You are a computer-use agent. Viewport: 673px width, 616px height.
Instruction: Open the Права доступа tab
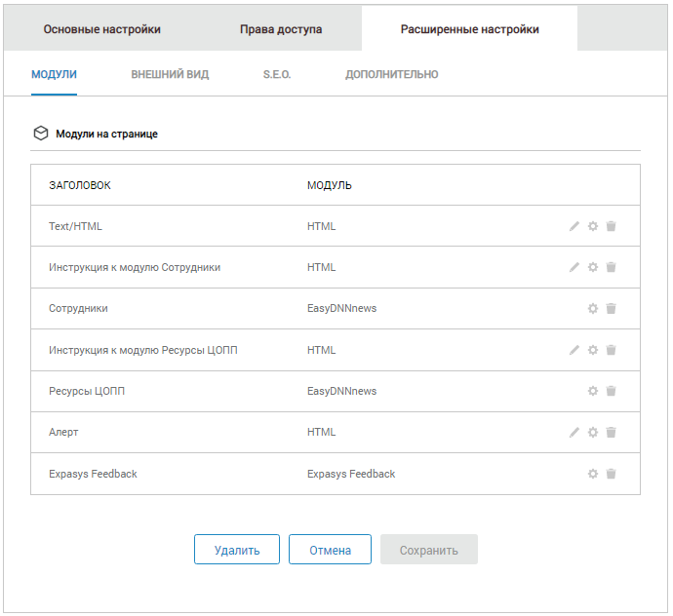click(x=281, y=29)
